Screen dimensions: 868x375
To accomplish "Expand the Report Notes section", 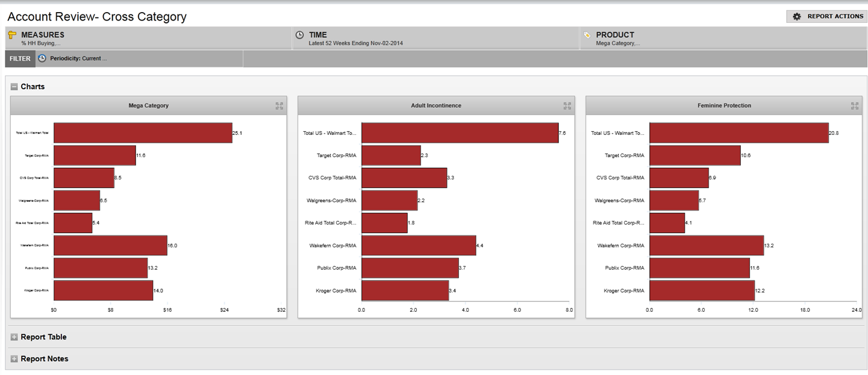I will click(x=14, y=359).
